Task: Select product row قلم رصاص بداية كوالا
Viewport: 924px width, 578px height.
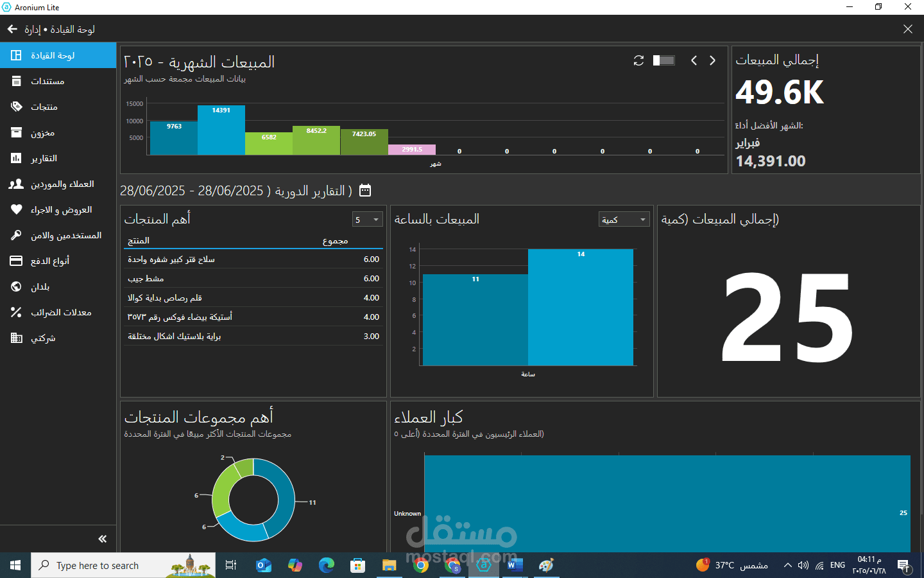Action: point(253,297)
